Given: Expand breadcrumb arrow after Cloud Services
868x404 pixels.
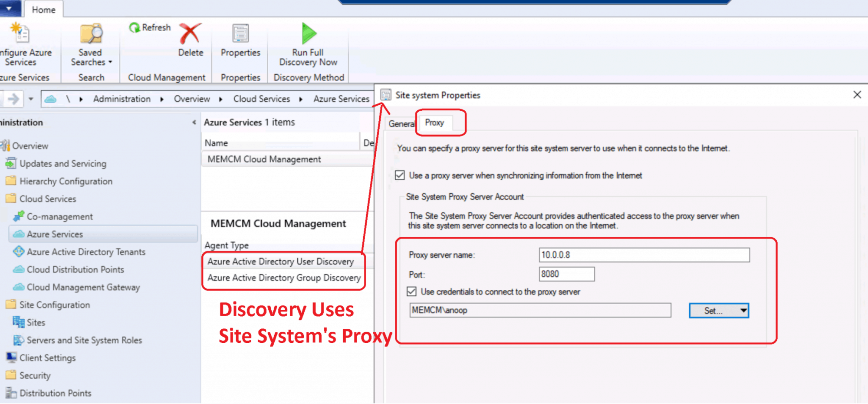Looking at the screenshot, I should [x=301, y=99].
